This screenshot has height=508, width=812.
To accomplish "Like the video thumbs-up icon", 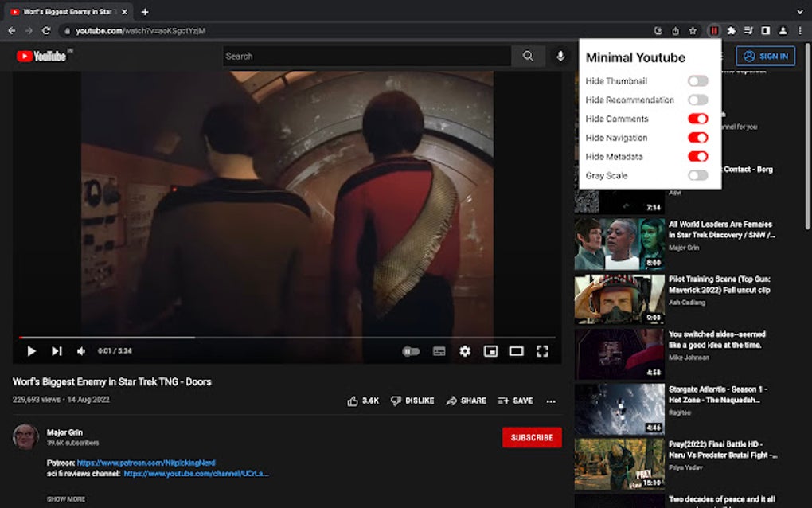I will coord(353,401).
